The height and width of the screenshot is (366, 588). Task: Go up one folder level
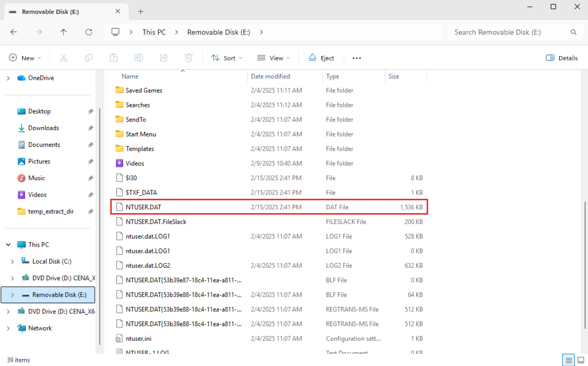coord(64,32)
